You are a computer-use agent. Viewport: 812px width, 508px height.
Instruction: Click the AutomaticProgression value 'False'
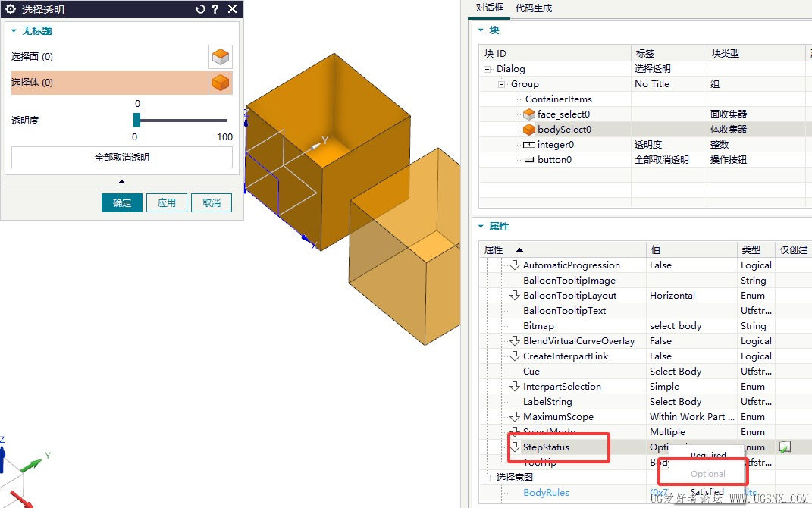pos(660,265)
